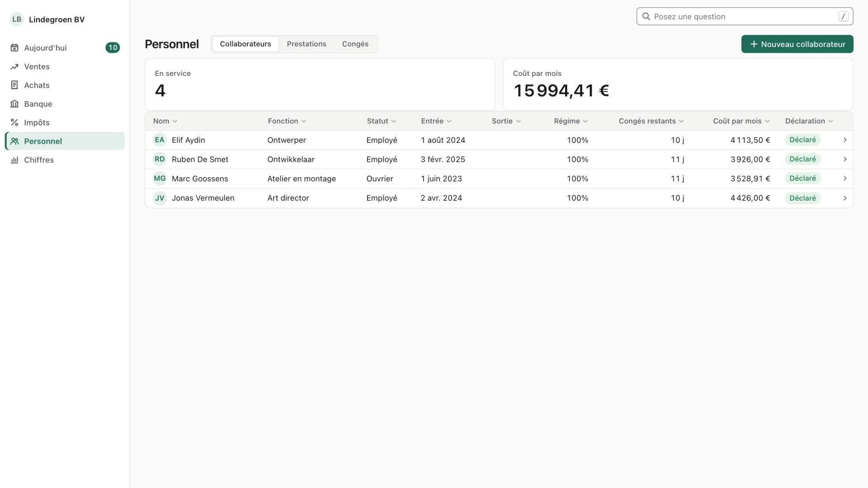Viewport: 868px width, 488px height.
Task: Click the Ventes trend icon
Action: click(x=14, y=66)
